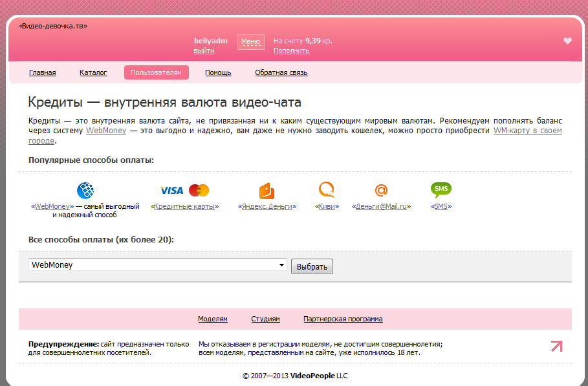Click the «WebMoney» payment method link
This screenshot has width=588, height=386.
[52, 206]
